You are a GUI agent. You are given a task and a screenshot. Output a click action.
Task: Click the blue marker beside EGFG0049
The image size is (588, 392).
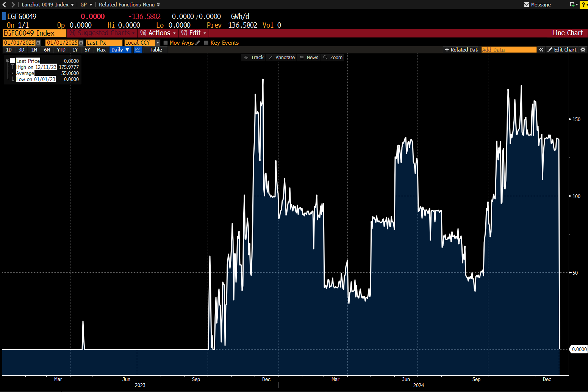4,16
